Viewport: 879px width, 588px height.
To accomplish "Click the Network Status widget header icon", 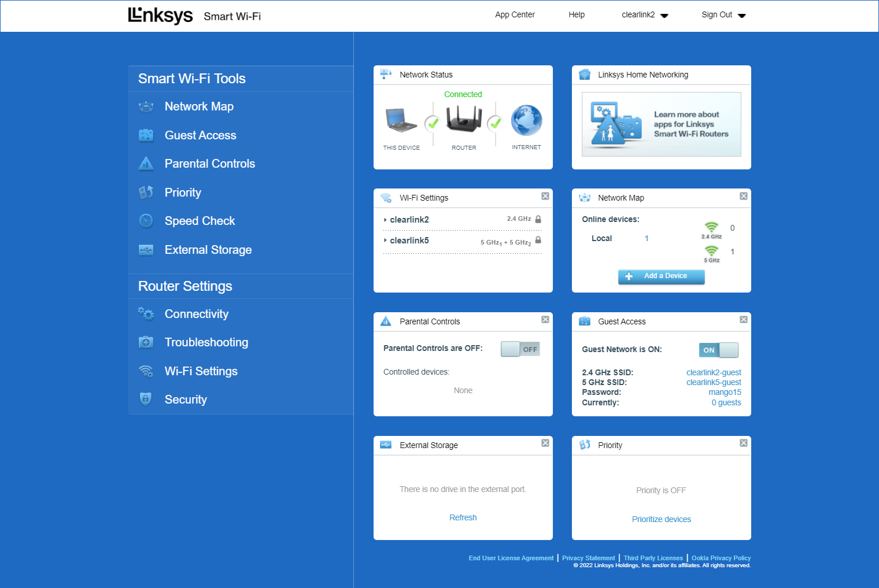I will point(386,74).
